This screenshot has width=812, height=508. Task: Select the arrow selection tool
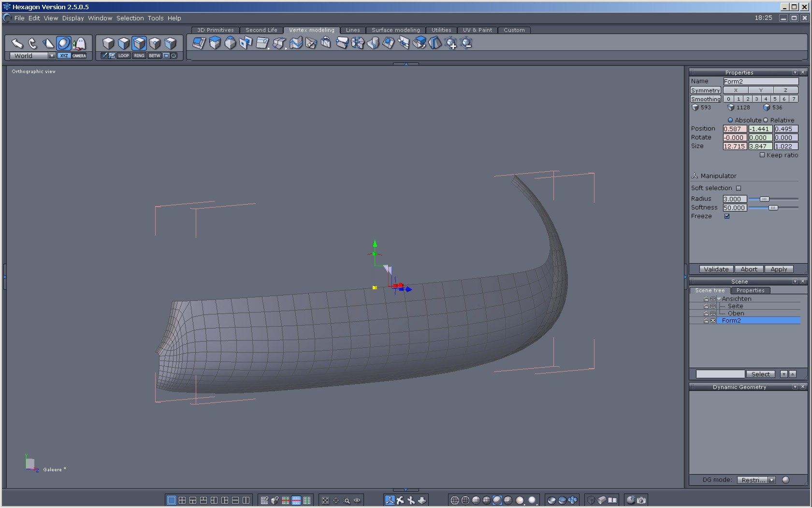pos(17,44)
